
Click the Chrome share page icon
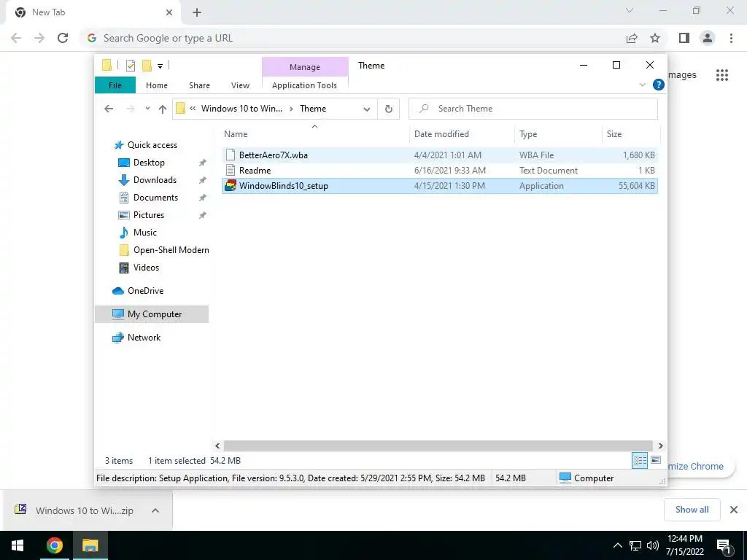(632, 38)
